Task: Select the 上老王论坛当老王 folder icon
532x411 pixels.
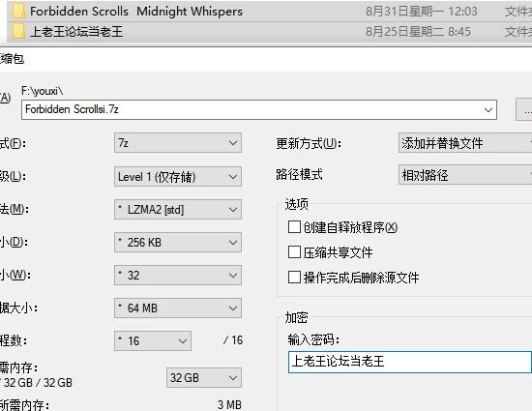Action: click(x=19, y=32)
